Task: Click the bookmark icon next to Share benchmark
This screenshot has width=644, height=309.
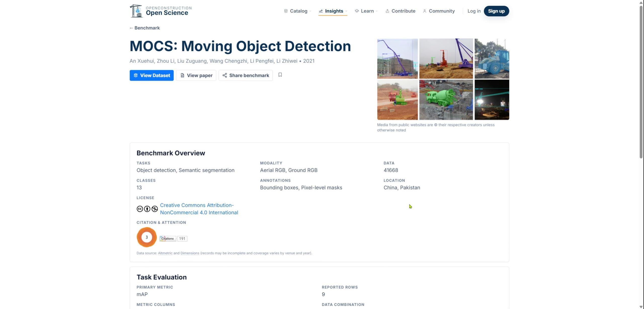Action: click(x=280, y=75)
